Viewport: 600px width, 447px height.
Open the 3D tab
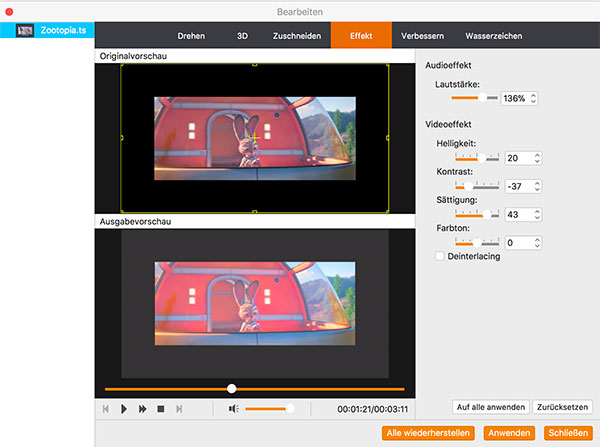pyautogui.click(x=242, y=36)
